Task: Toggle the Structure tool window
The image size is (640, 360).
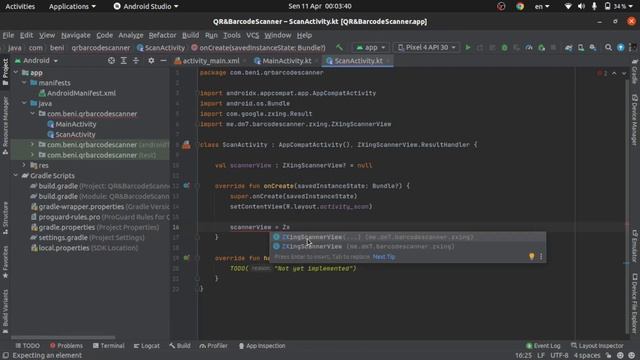Action: [5, 218]
